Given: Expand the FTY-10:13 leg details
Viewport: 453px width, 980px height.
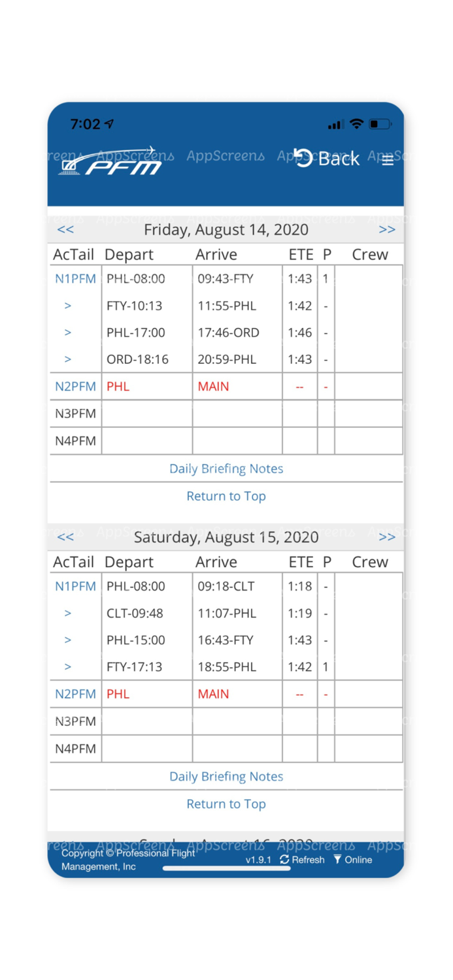Looking at the screenshot, I should tap(67, 305).
